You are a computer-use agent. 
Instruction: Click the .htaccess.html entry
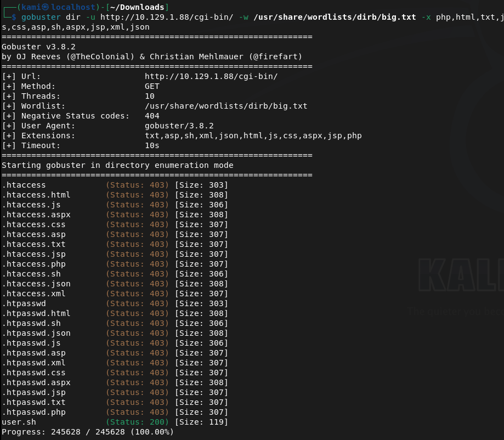(x=36, y=195)
